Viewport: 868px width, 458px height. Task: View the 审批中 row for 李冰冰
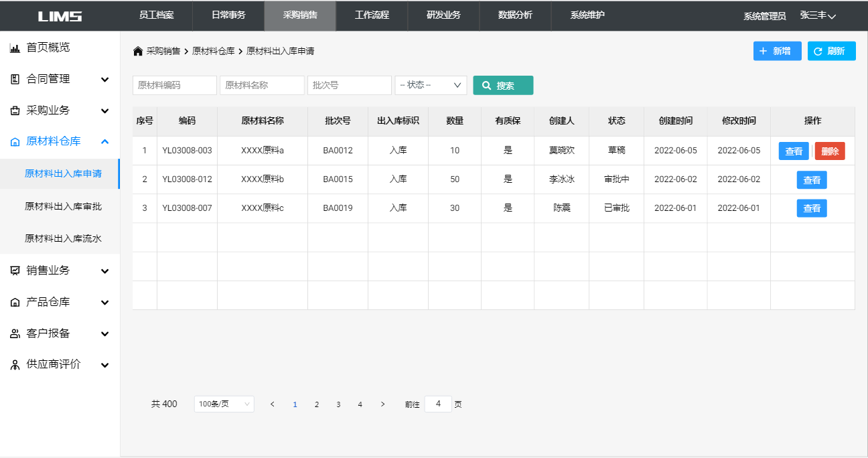(812, 180)
